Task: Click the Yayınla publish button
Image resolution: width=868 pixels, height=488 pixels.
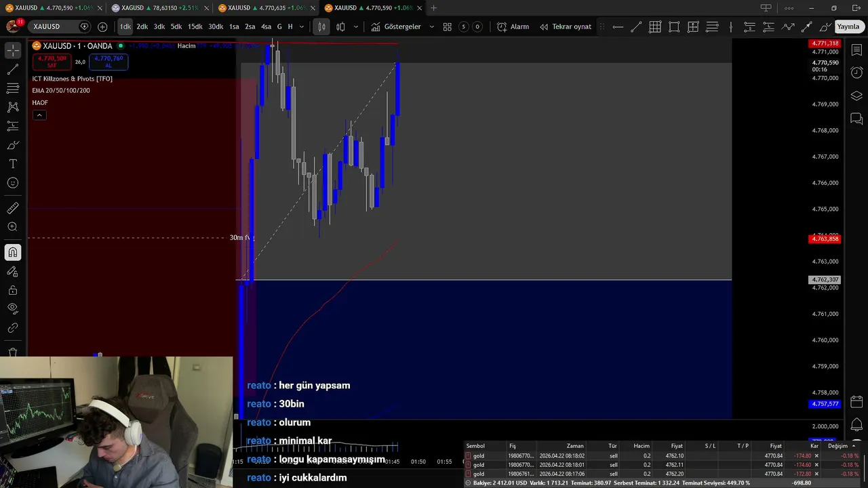Action: pos(848,26)
